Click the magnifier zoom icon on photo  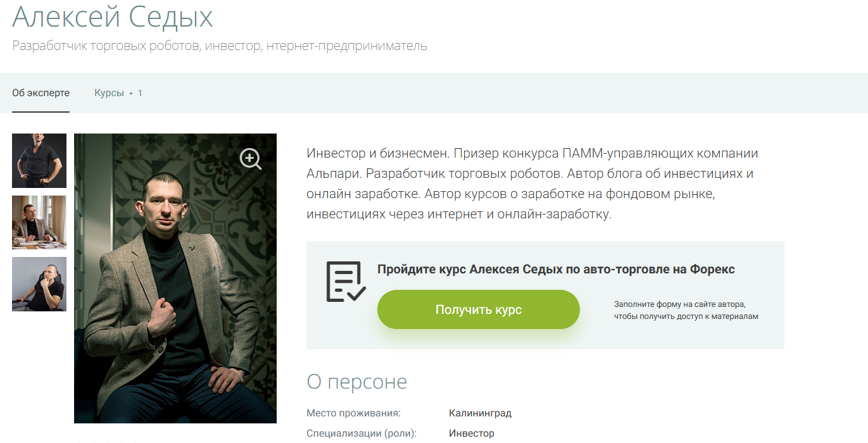(x=251, y=159)
